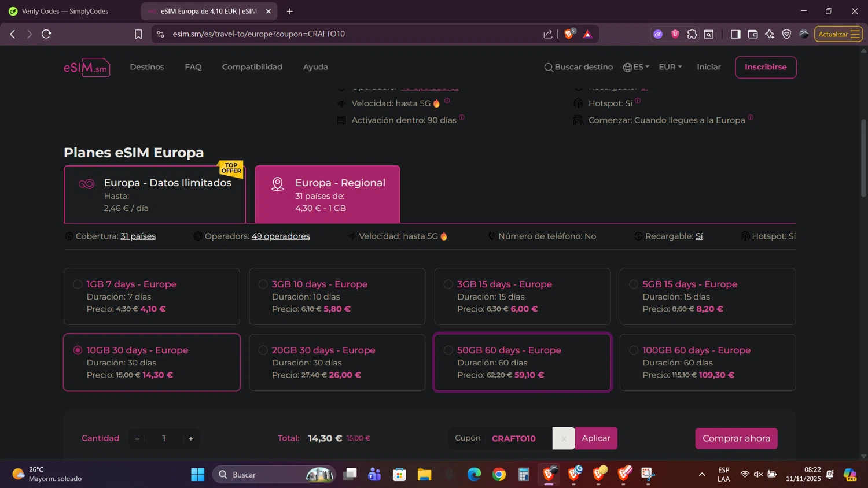The width and height of the screenshot is (868, 488).
Task: Click info icon beside Comenzar cuando llegues
Action: pyautogui.click(x=751, y=117)
